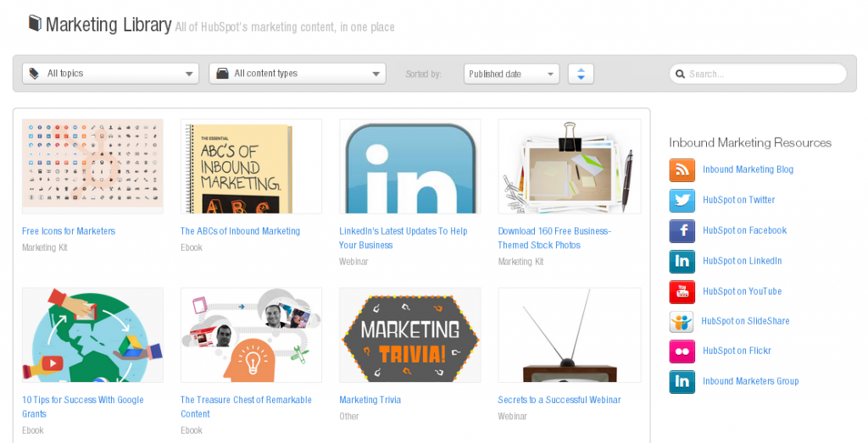
Task: Visit HubSpot on SlideShare link
Action: pos(746,321)
